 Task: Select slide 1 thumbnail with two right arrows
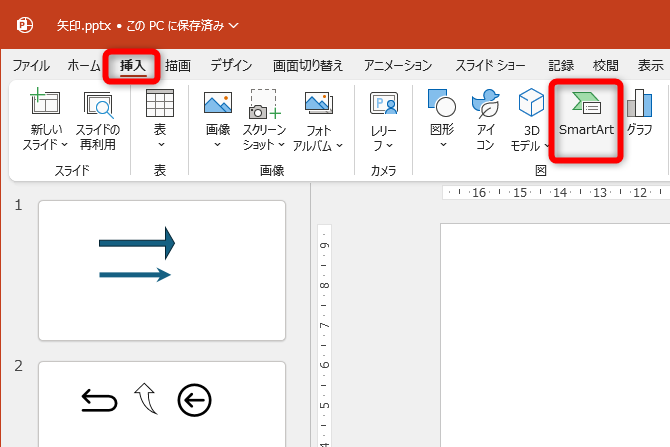click(162, 271)
